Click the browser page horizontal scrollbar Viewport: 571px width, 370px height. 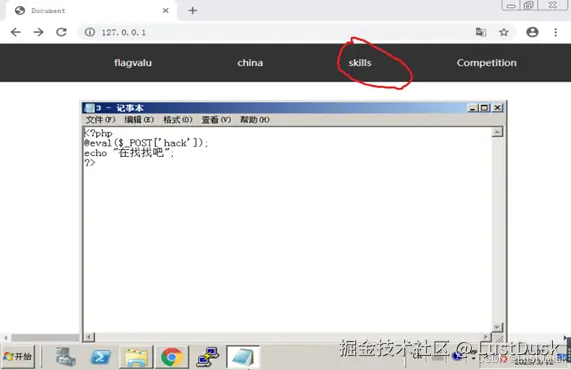pos(45,338)
